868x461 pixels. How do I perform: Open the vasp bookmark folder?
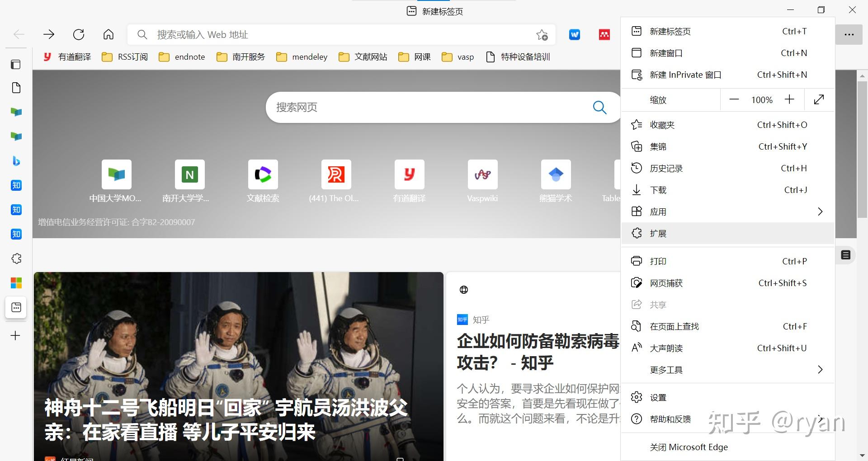point(458,57)
